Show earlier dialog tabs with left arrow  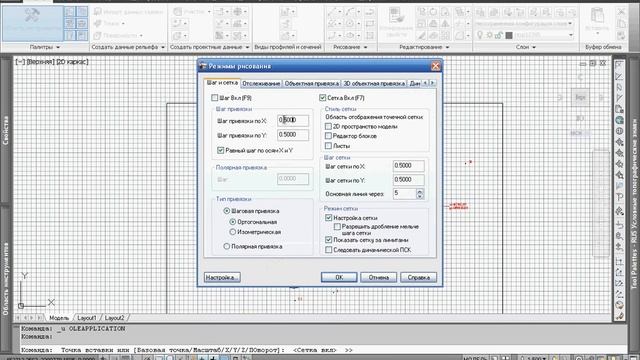425,83
